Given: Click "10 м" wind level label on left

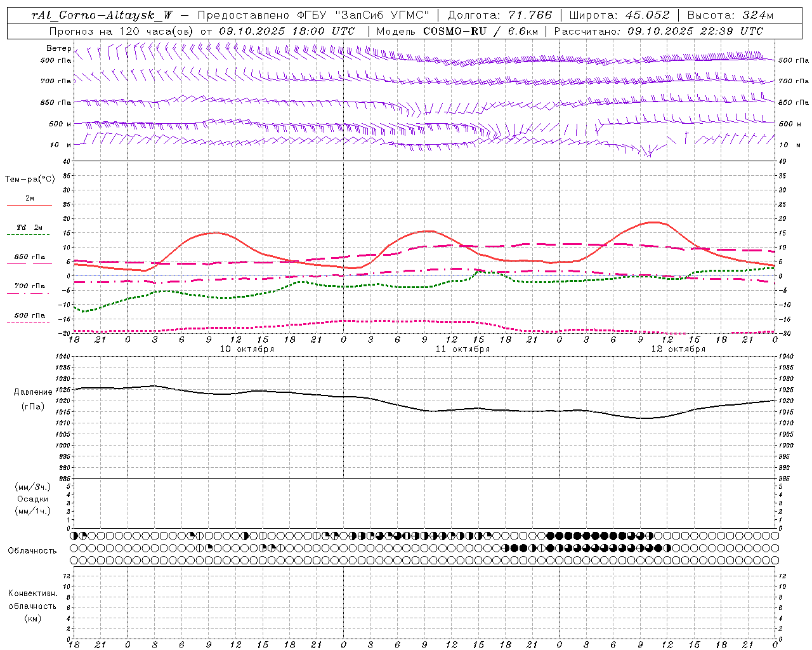Looking at the screenshot, I should tap(60, 145).
